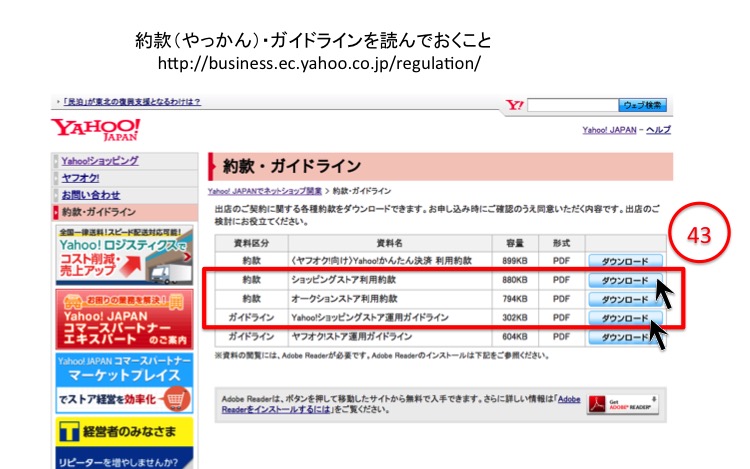Download Yahoo!ショッピングストア運用ガイドライン PDF
Screen dimensions: 750x469
point(625,318)
